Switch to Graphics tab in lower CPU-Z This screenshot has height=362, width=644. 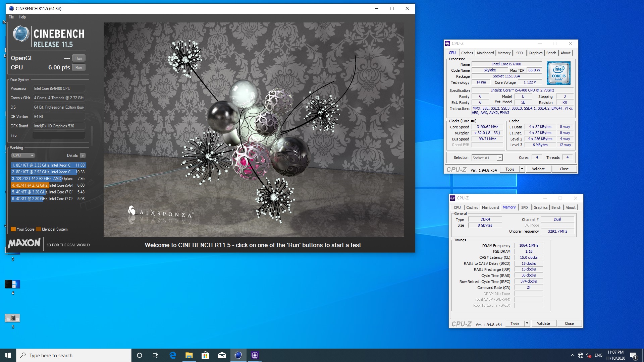tap(540, 207)
